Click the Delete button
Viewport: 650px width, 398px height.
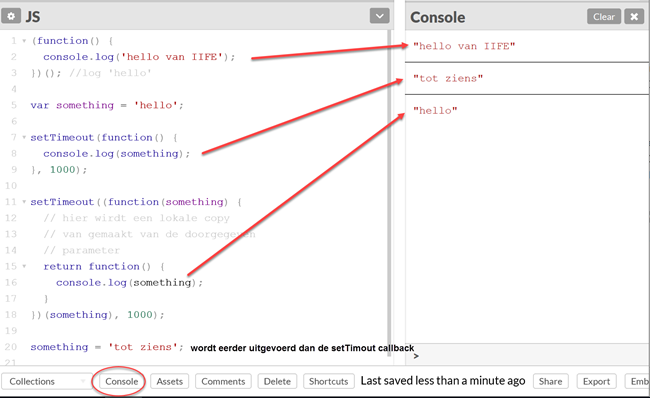click(x=277, y=381)
